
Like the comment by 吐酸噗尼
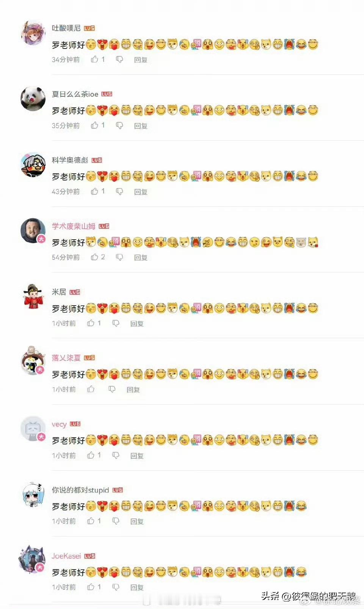(94, 59)
